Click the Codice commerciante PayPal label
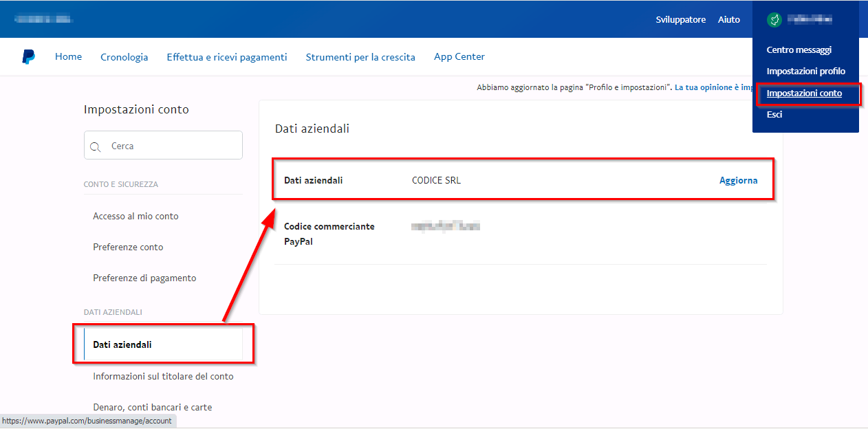Screen dimensions: 868x429 click(329, 234)
